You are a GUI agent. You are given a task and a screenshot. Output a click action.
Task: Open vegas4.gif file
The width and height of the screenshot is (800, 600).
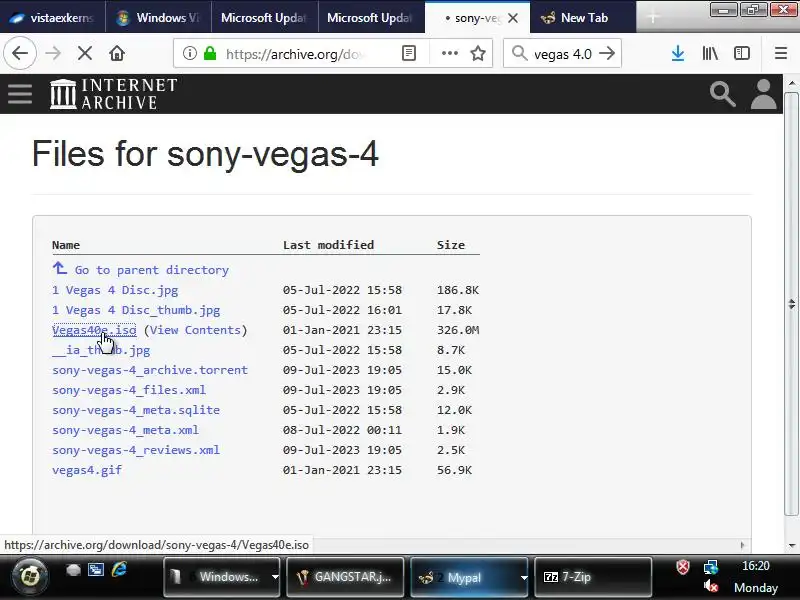click(x=87, y=470)
